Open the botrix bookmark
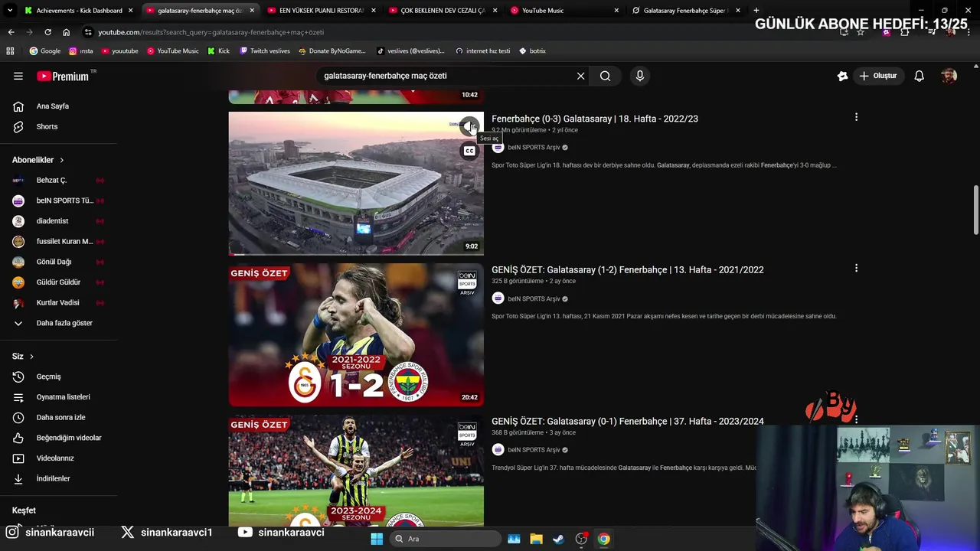Screen dimensions: 980x551 click(x=532, y=51)
